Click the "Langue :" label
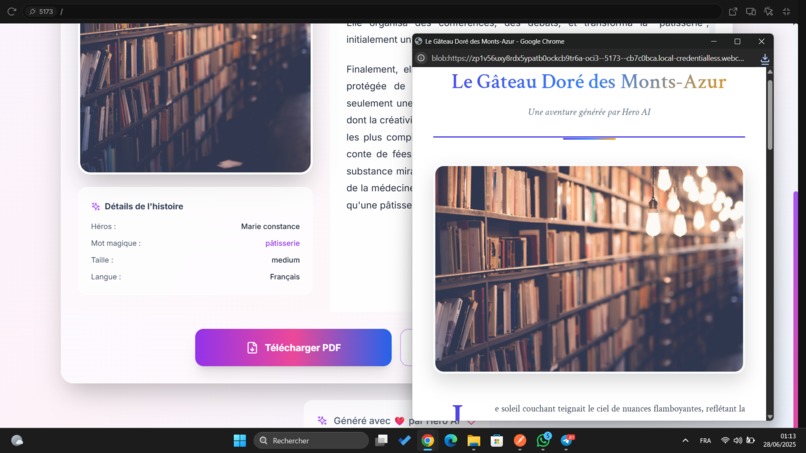Viewport: 806px width, 453px height. pos(106,277)
